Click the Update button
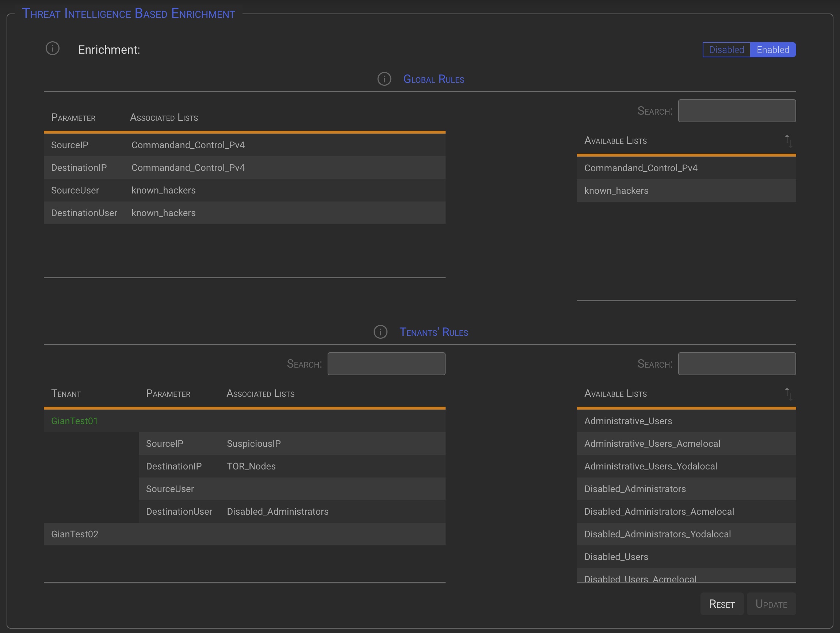Image resolution: width=840 pixels, height=633 pixels. click(x=771, y=604)
